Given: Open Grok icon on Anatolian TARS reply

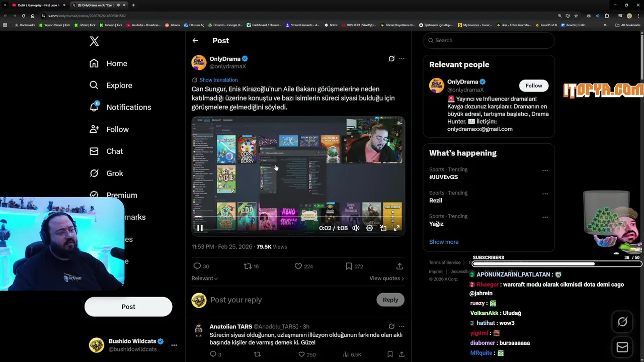Looking at the screenshot, I should [x=391, y=327].
